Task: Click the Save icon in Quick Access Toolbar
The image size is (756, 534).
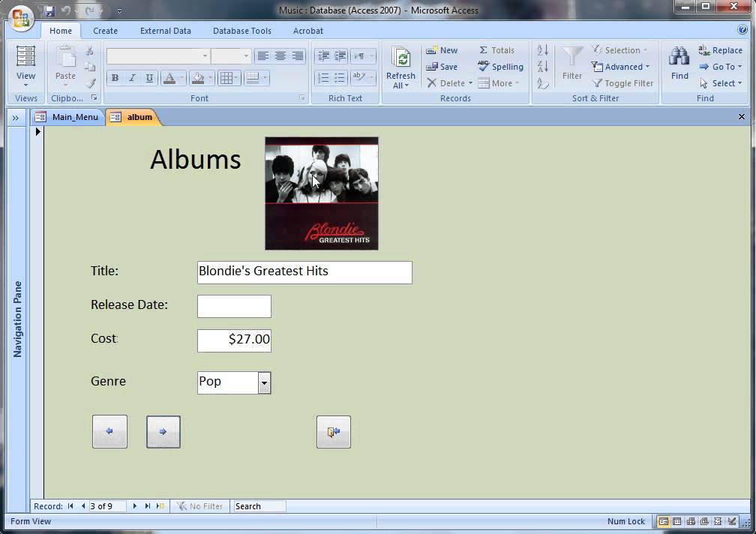Action: (x=49, y=10)
